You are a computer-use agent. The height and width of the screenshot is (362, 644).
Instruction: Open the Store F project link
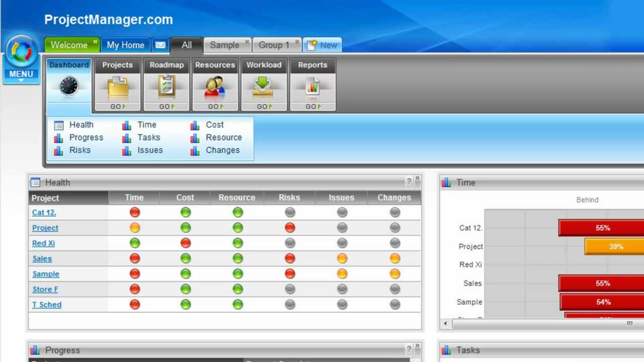click(x=45, y=289)
